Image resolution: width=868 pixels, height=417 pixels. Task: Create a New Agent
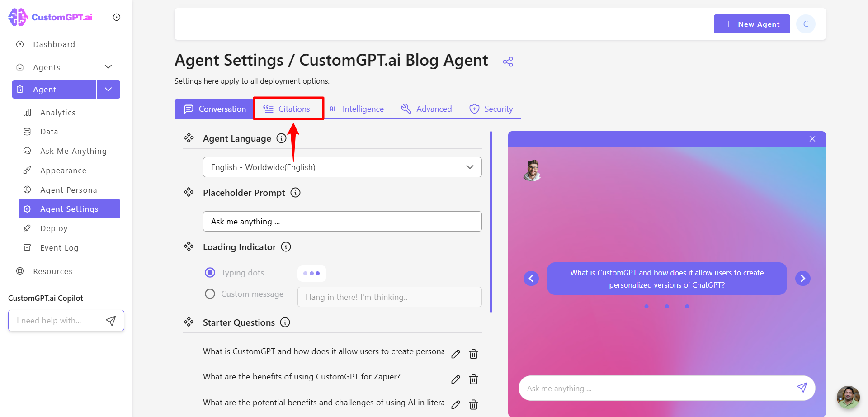(752, 24)
